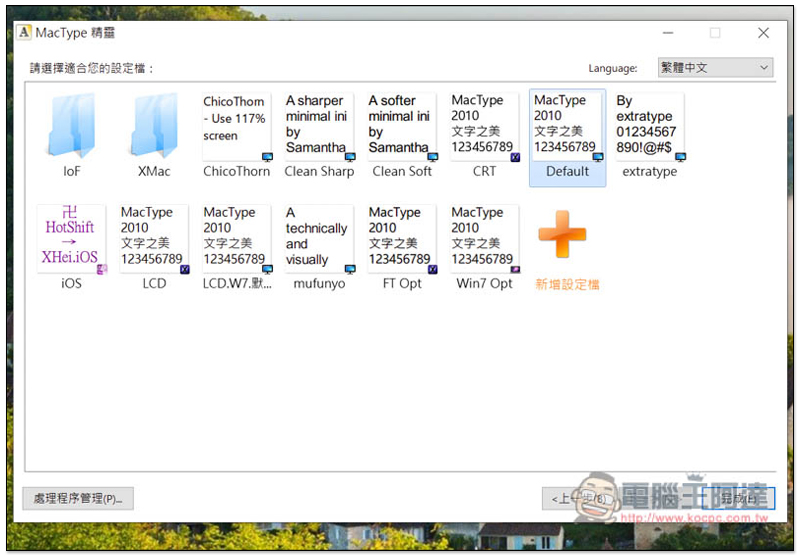Click the 'mufunyo' label text

pyautogui.click(x=319, y=284)
